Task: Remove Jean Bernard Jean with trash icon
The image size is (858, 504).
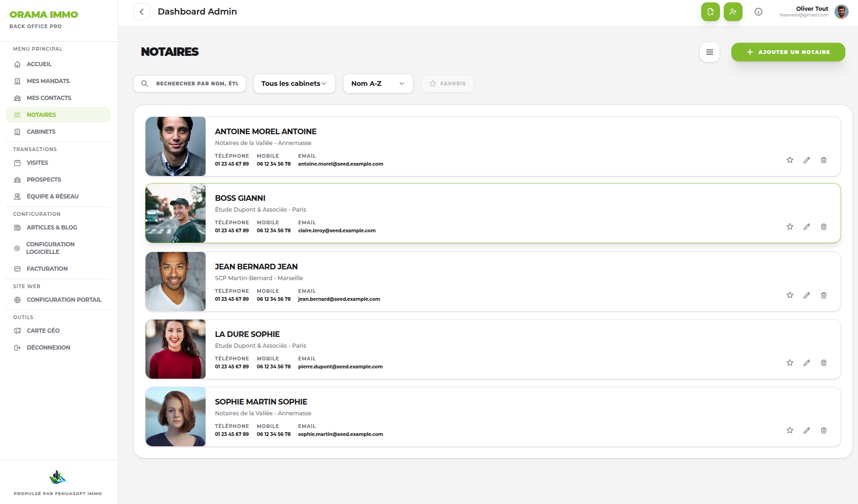Action: coord(824,295)
